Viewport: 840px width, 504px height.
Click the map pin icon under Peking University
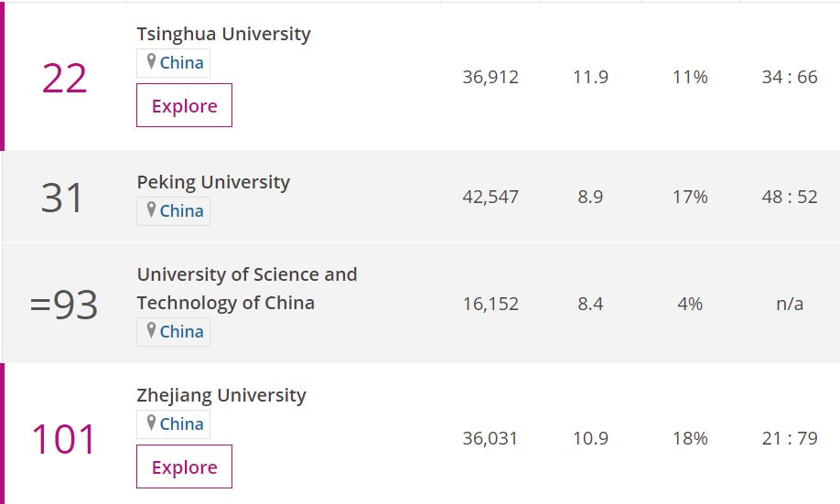[151, 210]
